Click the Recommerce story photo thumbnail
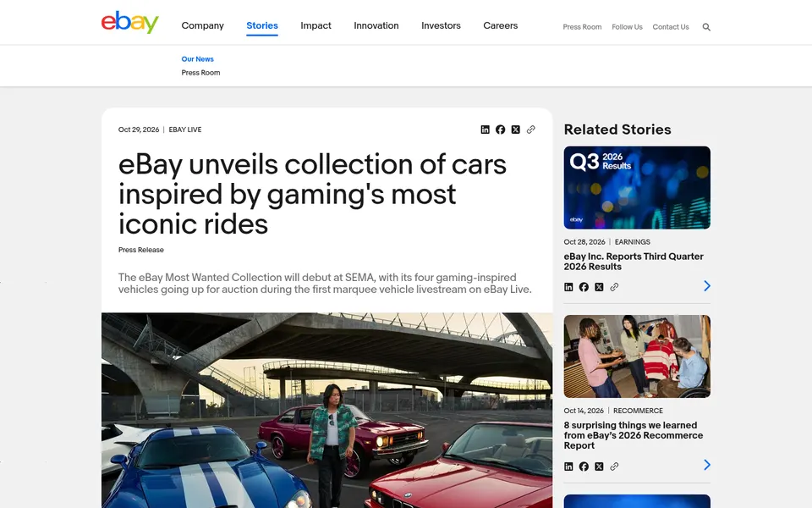The width and height of the screenshot is (812, 508). click(637, 356)
